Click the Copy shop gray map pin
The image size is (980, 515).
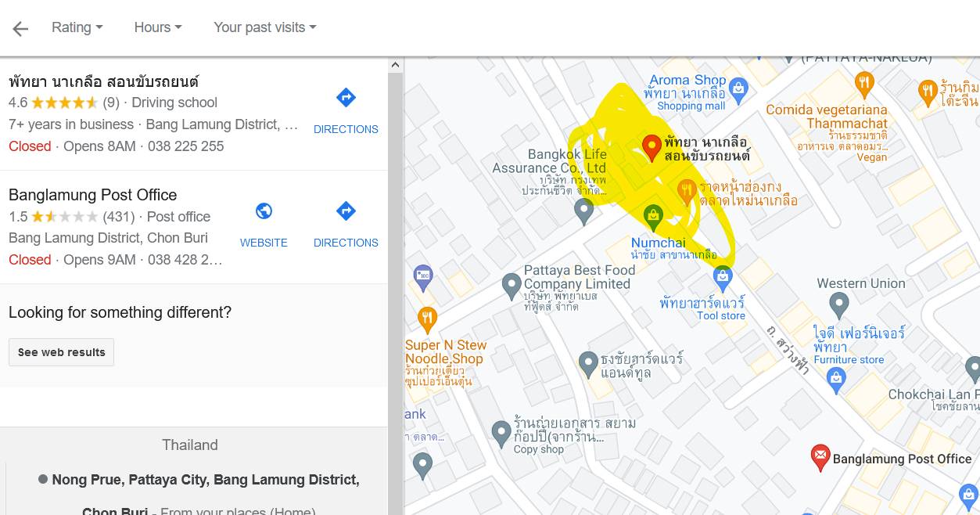[x=501, y=433]
